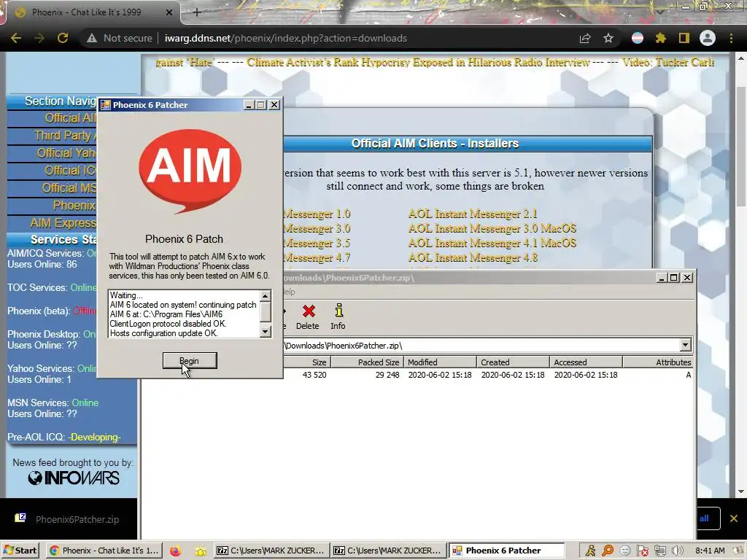Viewport: 747px width, 560px height.
Task: Click the yellow bug icon in the taskbar
Action: pos(201,551)
